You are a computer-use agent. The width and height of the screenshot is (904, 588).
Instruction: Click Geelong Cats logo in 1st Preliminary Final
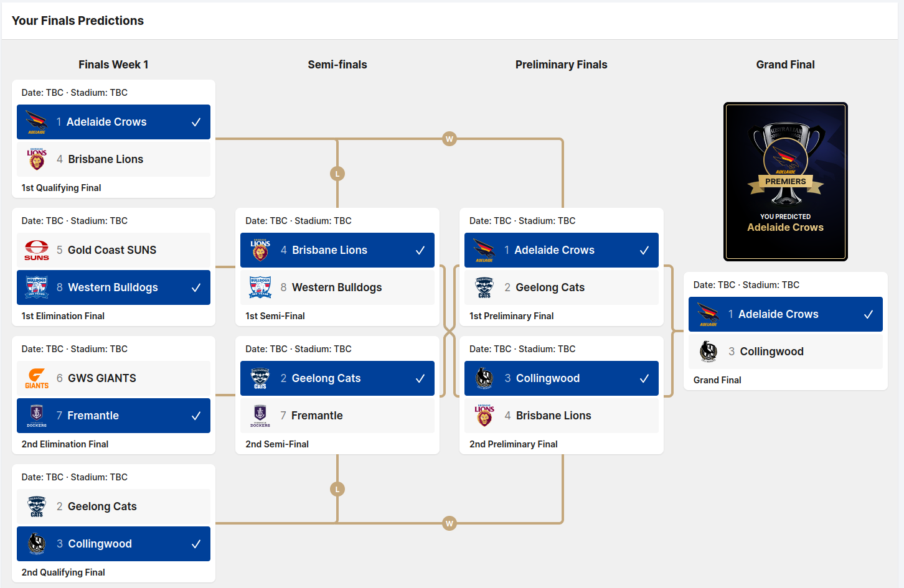pyautogui.click(x=484, y=287)
